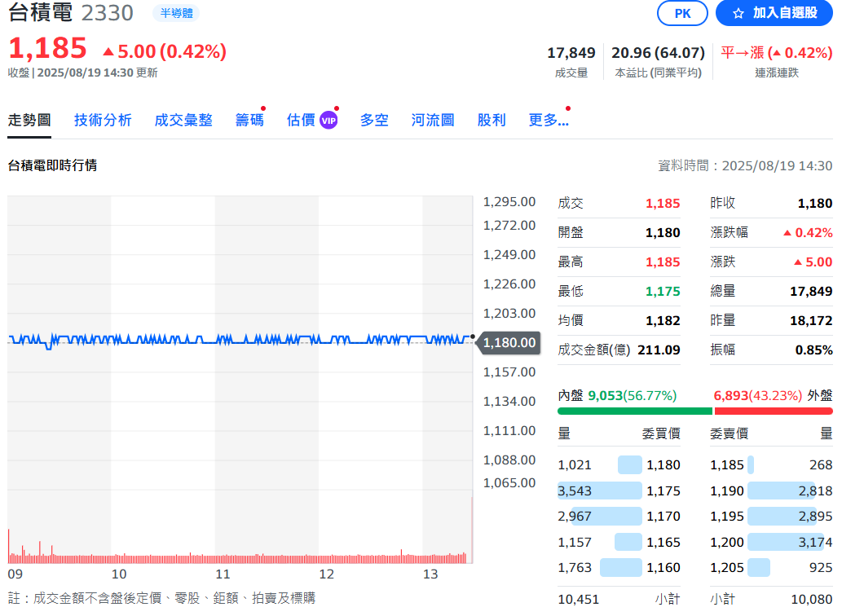Click the 振幅 0.85% value
Viewport: 842px width, 616px height.
pyautogui.click(x=813, y=350)
